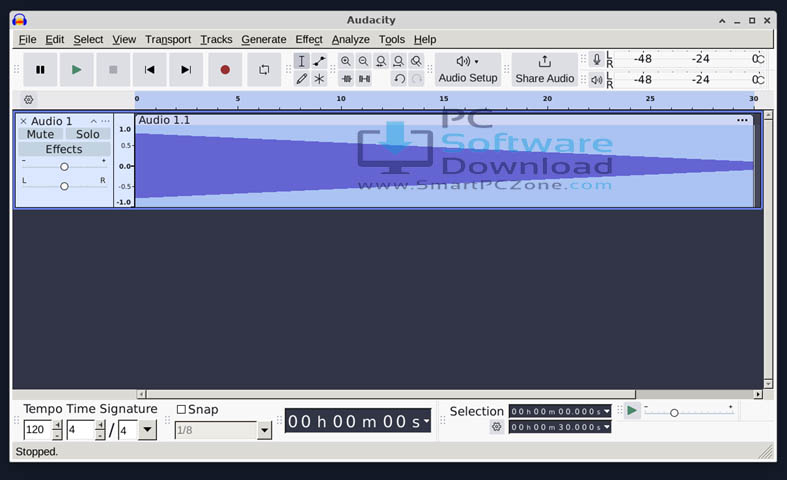Screen dimensions: 787x480
Task: Adjust the Audio 1 pan slider
Action: [x=64, y=186]
